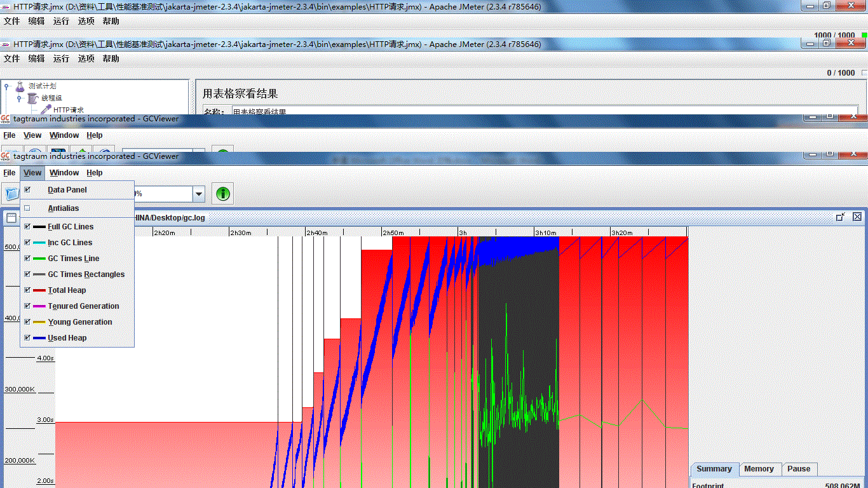
Task: Switch to the Pause tab
Action: point(799,469)
